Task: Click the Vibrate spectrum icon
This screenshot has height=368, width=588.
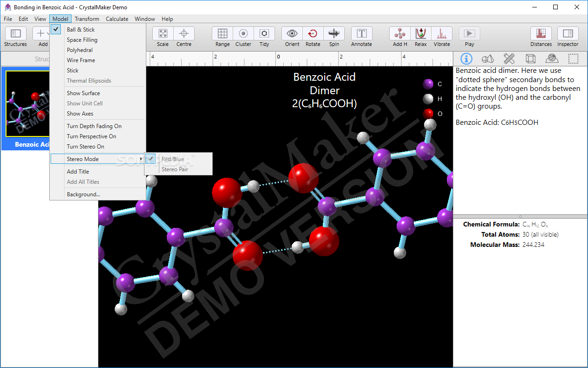Action: coord(442,33)
